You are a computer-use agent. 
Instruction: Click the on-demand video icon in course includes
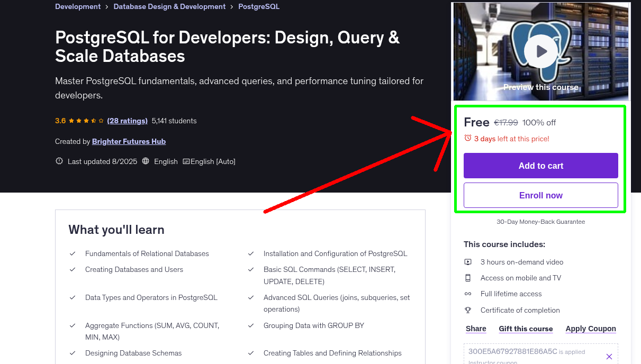[468, 261]
